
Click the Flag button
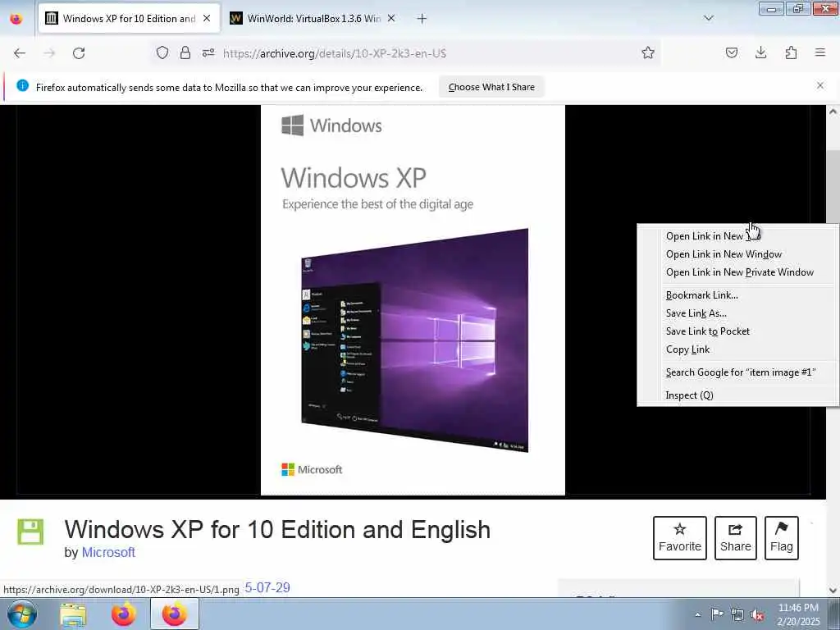(x=782, y=538)
